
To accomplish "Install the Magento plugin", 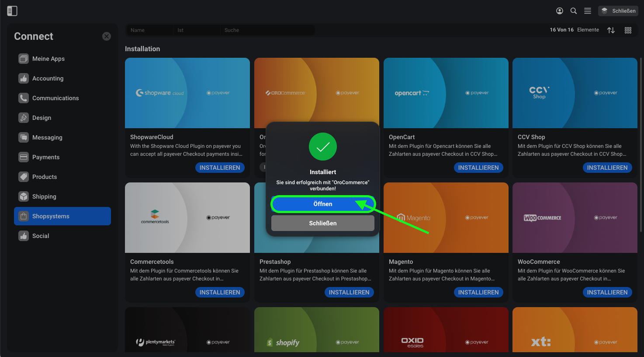I will click(478, 292).
